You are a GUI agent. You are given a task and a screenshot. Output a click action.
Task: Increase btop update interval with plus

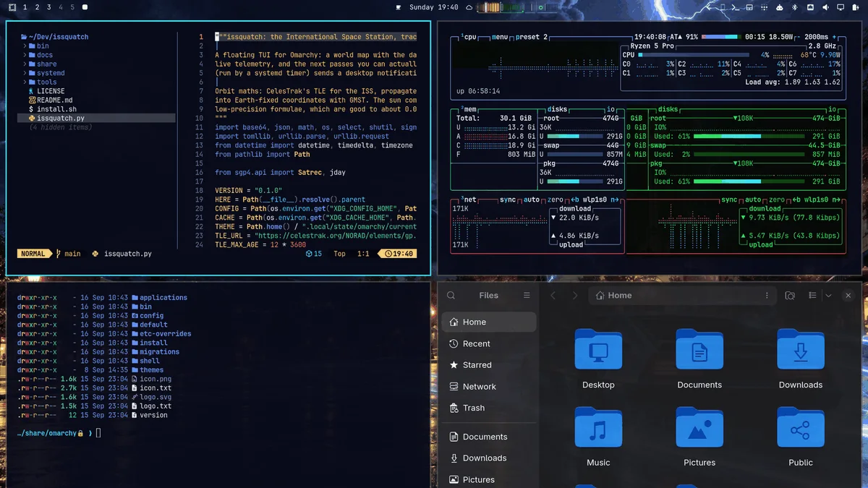tap(834, 37)
